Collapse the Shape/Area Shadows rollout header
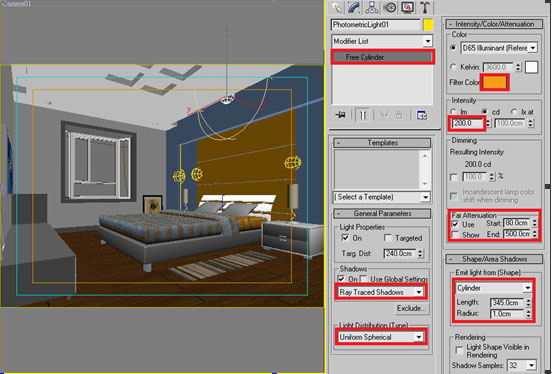 pos(494,259)
